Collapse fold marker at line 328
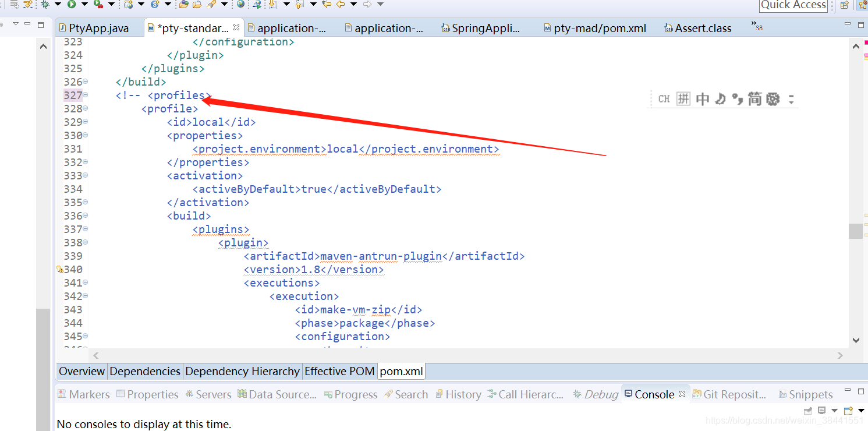The height and width of the screenshot is (431, 868). [x=86, y=108]
